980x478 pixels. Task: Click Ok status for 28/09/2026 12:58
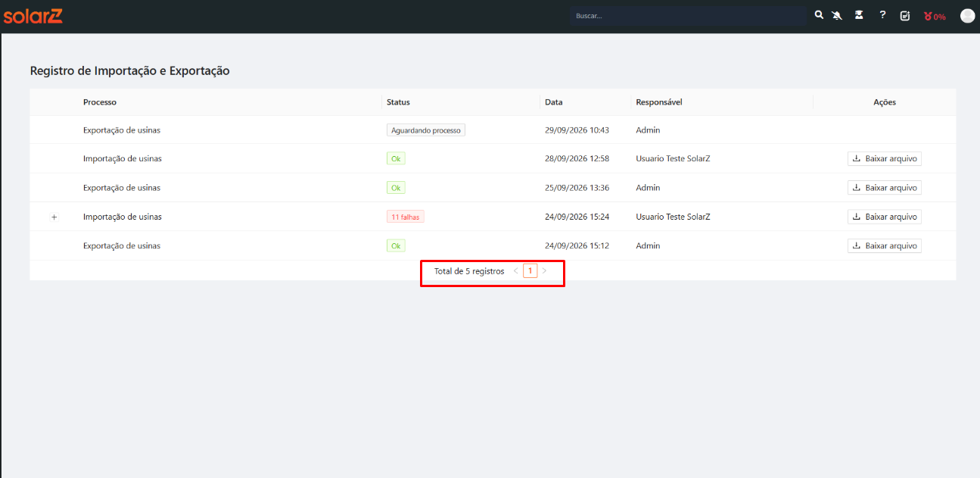(396, 159)
